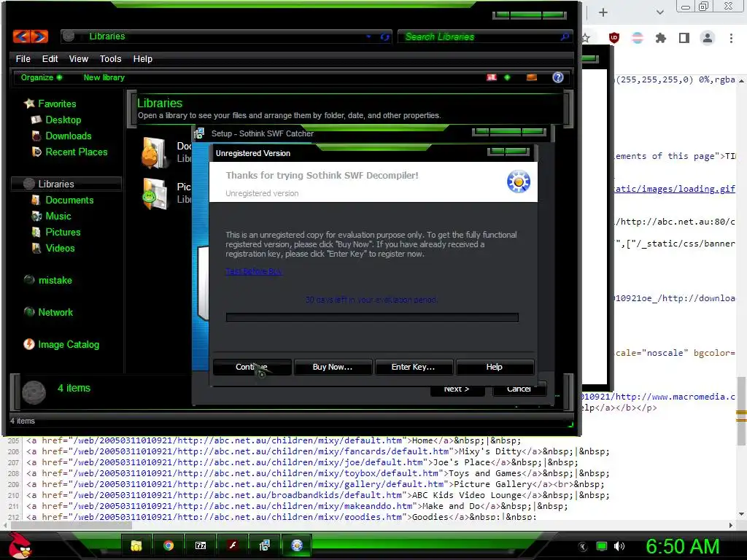Go forward with Explorer forward arrow
The width and height of the screenshot is (747, 560).
(x=39, y=36)
